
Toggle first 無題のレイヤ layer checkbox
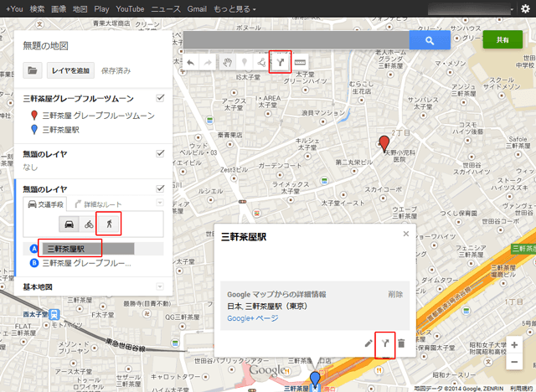(x=160, y=153)
